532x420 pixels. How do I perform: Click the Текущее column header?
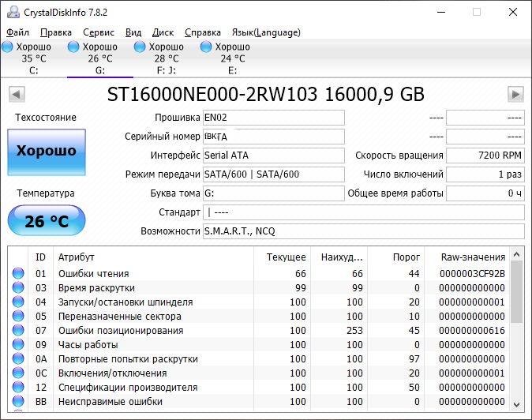[283, 257]
